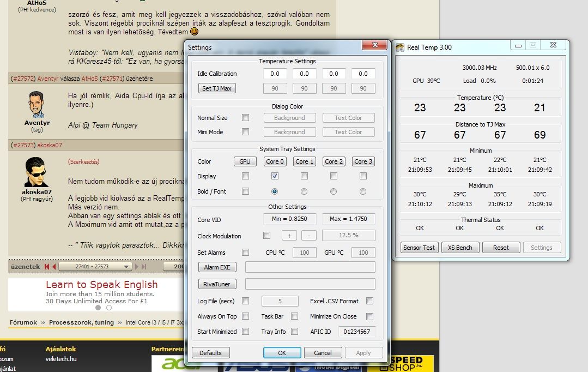This screenshot has width=588, height=372.
Task: Minimize the Real Temp window
Action: pos(518,45)
